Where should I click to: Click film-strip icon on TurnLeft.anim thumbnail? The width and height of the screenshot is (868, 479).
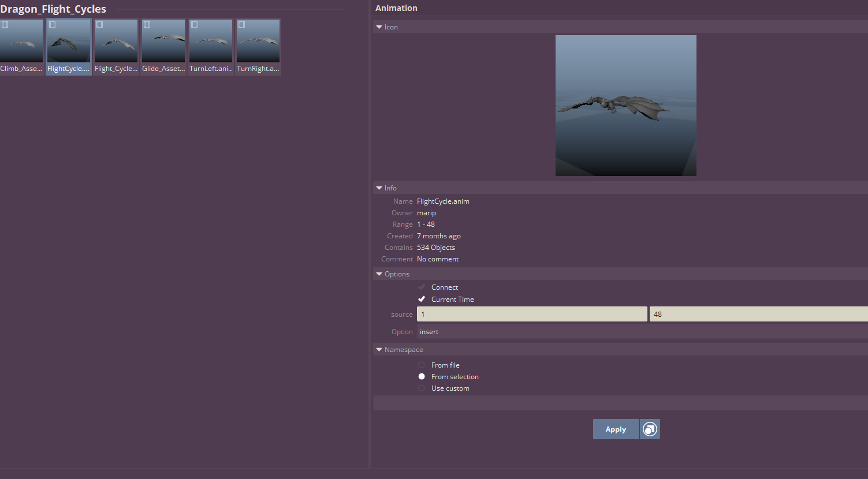(194, 25)
